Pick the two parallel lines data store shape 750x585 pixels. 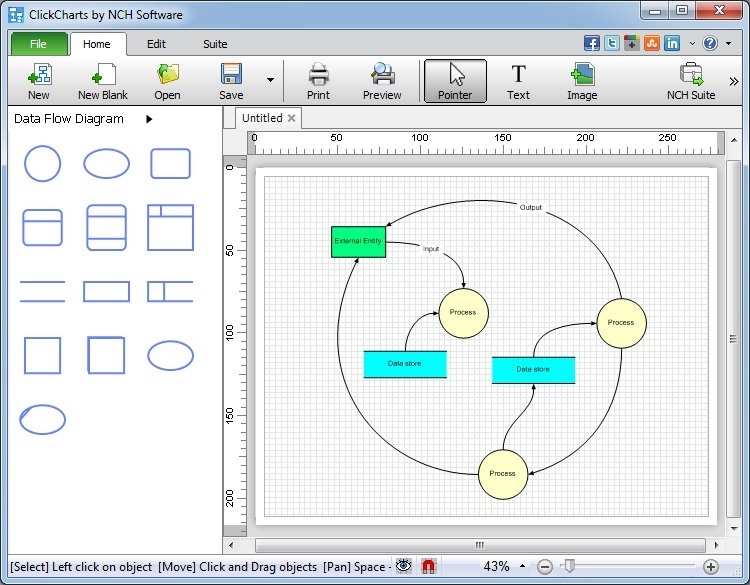point(43,292)
